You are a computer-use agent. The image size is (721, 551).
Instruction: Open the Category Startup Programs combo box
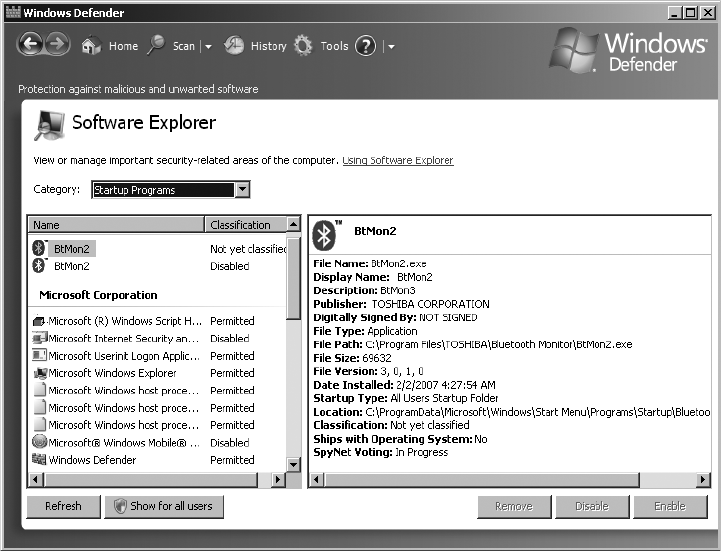[x=171, y=189]
